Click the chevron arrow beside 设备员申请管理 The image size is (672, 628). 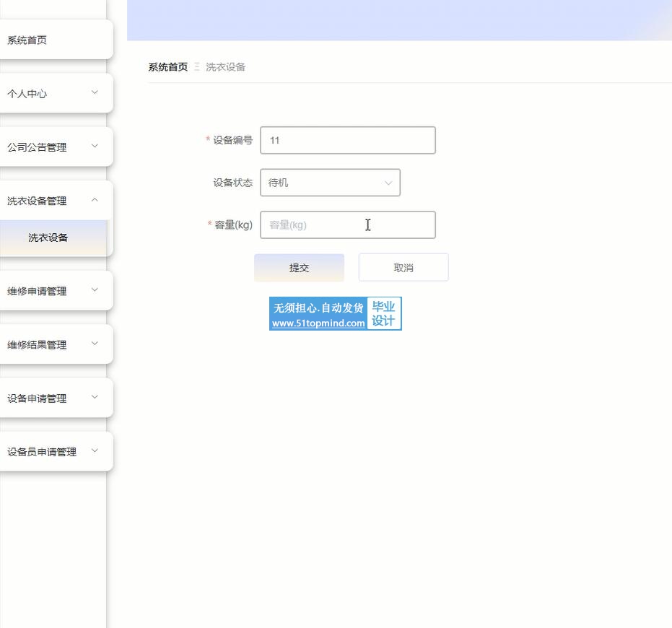(x=95, y=451)
